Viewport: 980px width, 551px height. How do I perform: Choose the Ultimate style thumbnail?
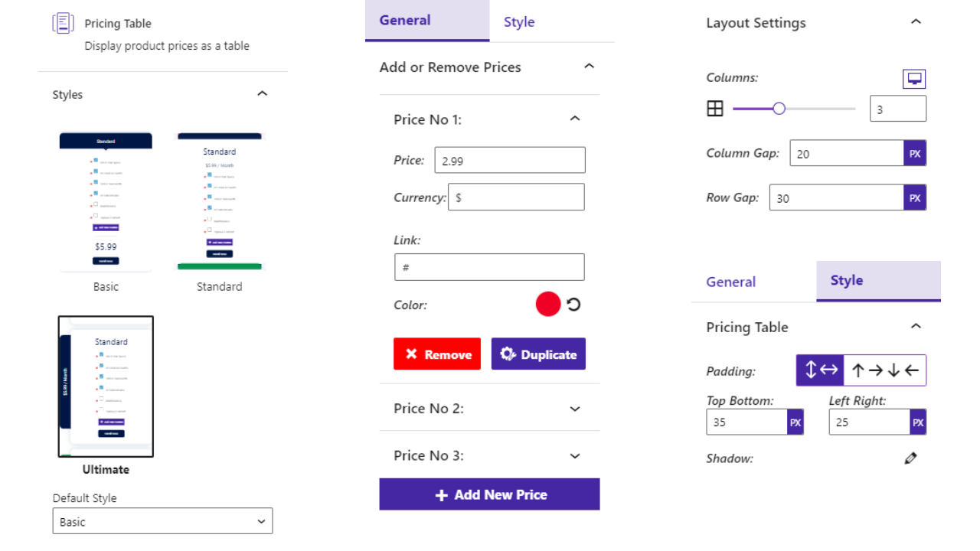click(106, 386)
